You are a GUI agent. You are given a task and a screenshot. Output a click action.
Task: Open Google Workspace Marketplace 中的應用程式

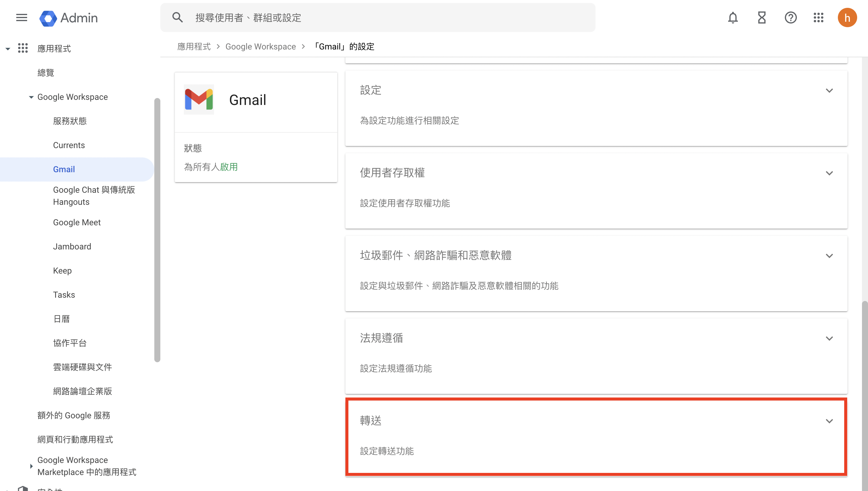pos(87,466)
